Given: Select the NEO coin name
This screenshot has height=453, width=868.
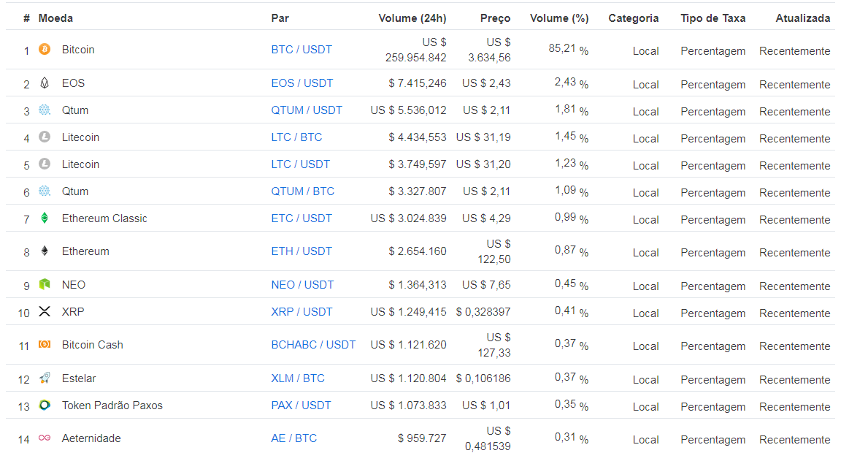Looking at the screenshot, I should [74, 285].
